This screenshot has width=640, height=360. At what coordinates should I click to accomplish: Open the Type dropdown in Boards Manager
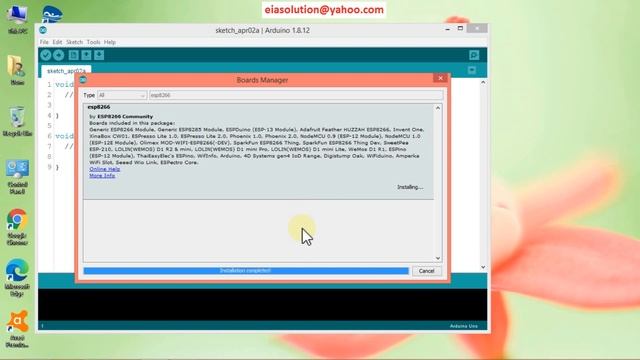[122, 95]
